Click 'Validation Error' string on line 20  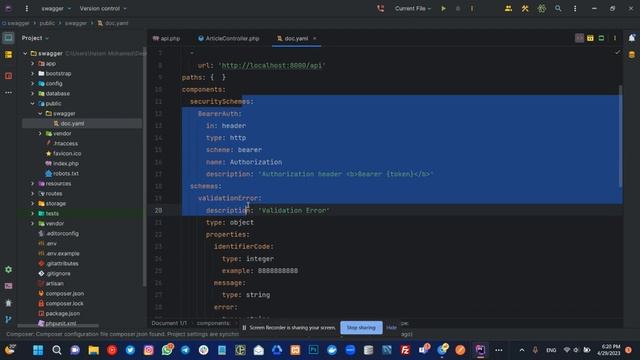[x=294, y=211]
